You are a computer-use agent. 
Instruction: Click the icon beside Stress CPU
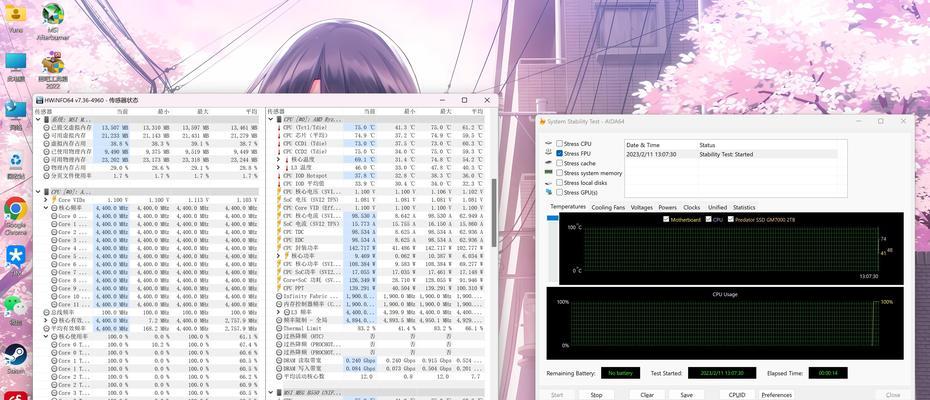click(x=549, y=144)
